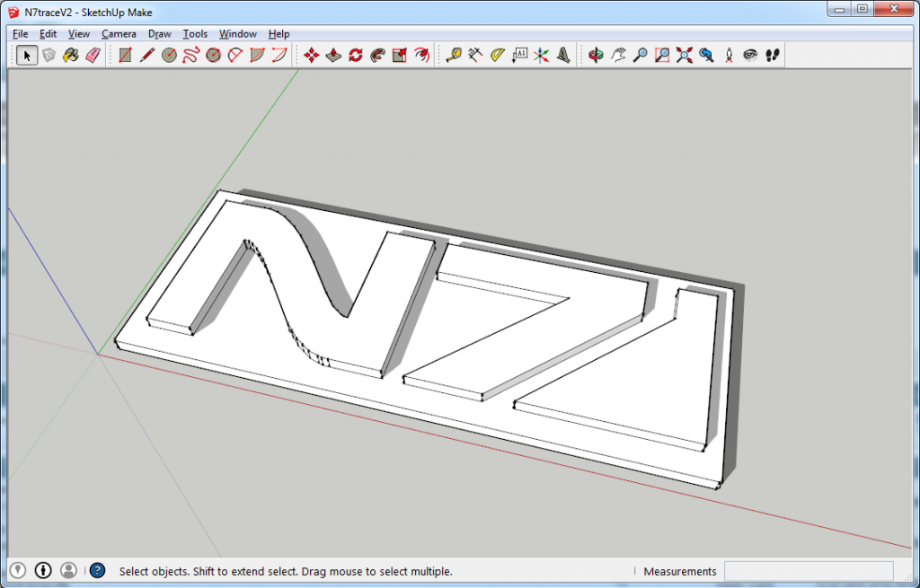Viewport: 920px width, 588px height.
Task: Open the Window menu
Action: pyautogui.click(x=237, y=34)
